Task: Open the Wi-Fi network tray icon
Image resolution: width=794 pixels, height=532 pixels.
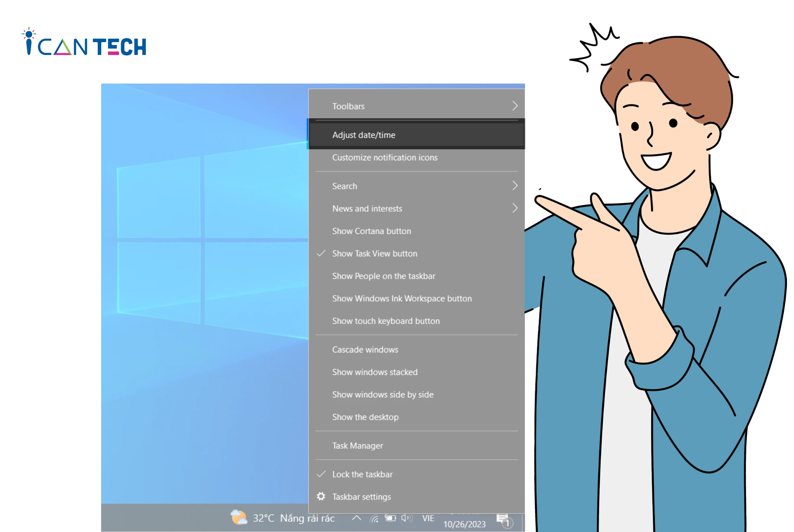Action: [x=374, y=518]
